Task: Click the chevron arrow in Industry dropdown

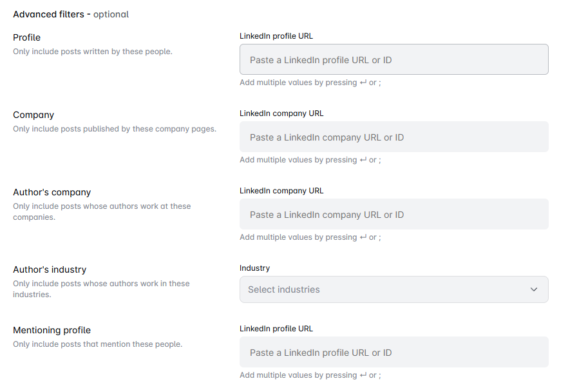Action: click(x=534, y=289)
